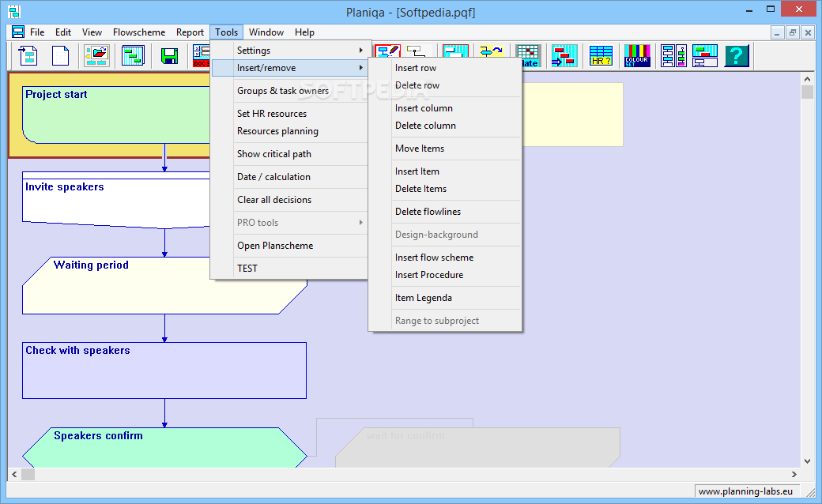Click the vertical scrollbar up arrow
Screen dimensions: 822x504
click(x=807, y=79)
